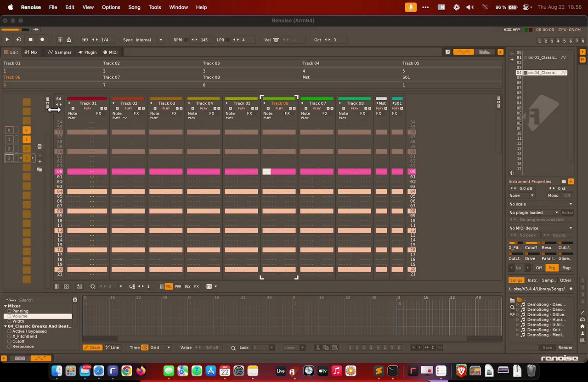Check the Volume parameter checkbox
Image resolution: width=588 pixels, height=382 pixels.
point(10,316)
